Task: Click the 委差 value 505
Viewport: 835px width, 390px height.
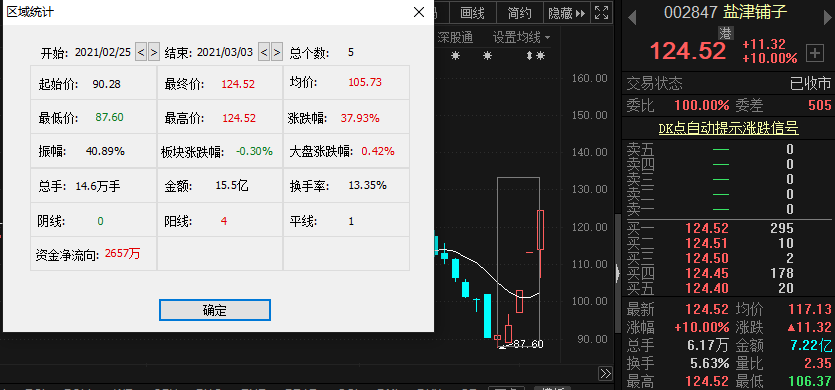Action: (820, 105)
